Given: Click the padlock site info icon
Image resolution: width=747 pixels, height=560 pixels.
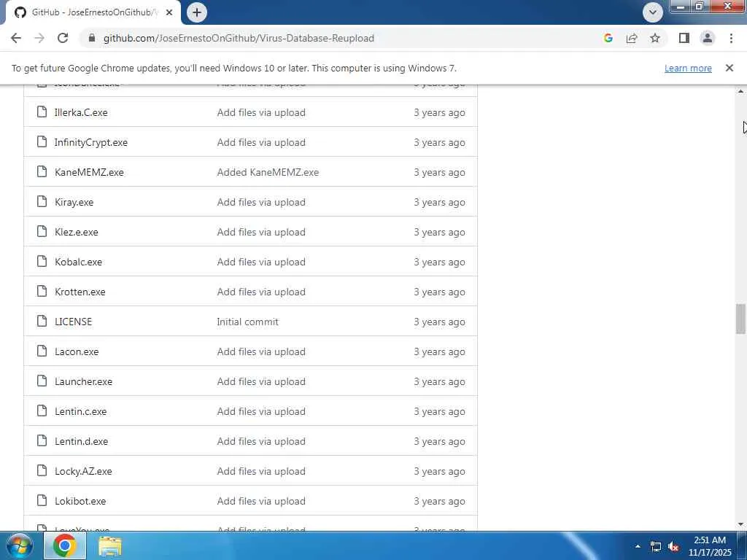Looking at the screenshot, I should (x=92, y=38).
